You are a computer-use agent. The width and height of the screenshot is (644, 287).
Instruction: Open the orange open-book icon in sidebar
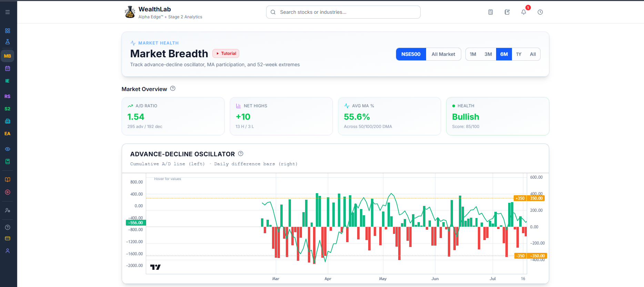pyautogui.click(x=8, y=180)
